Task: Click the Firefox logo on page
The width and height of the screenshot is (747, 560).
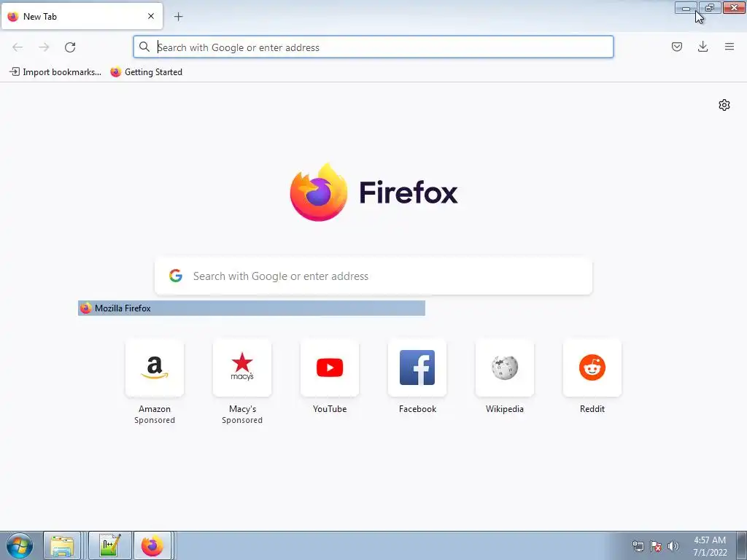Action: coord(318,192)
